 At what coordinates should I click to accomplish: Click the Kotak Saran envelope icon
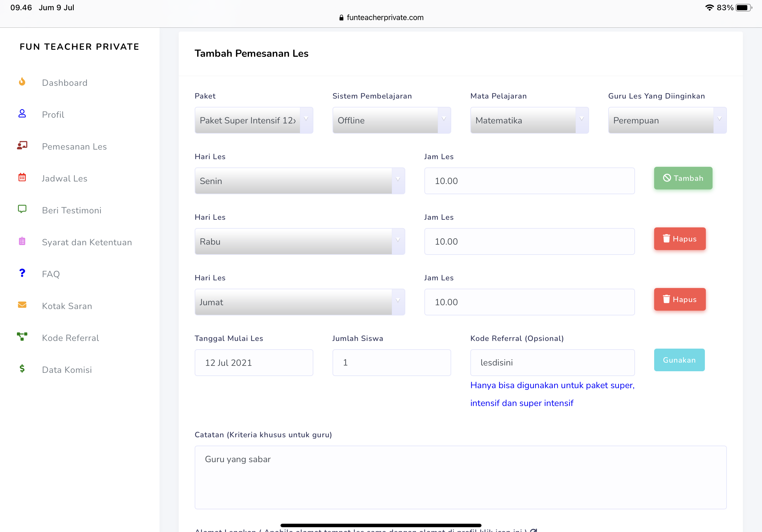(22, 305)
